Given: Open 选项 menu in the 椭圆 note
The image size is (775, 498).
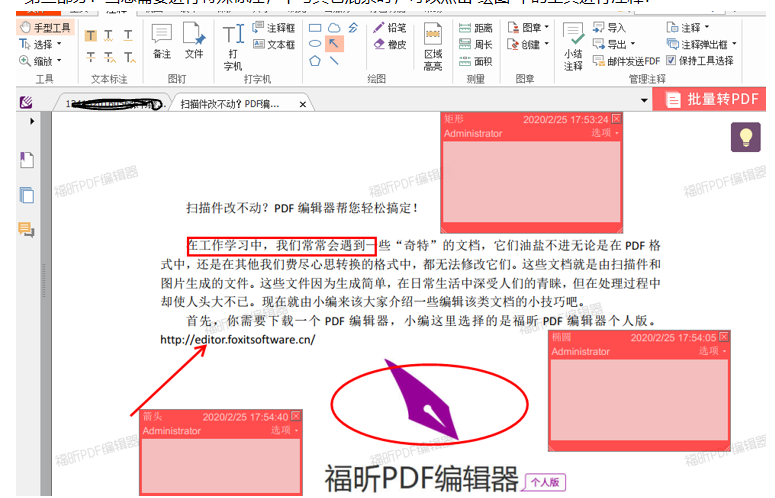Looking at the screenshot, I should coord(713,351).
